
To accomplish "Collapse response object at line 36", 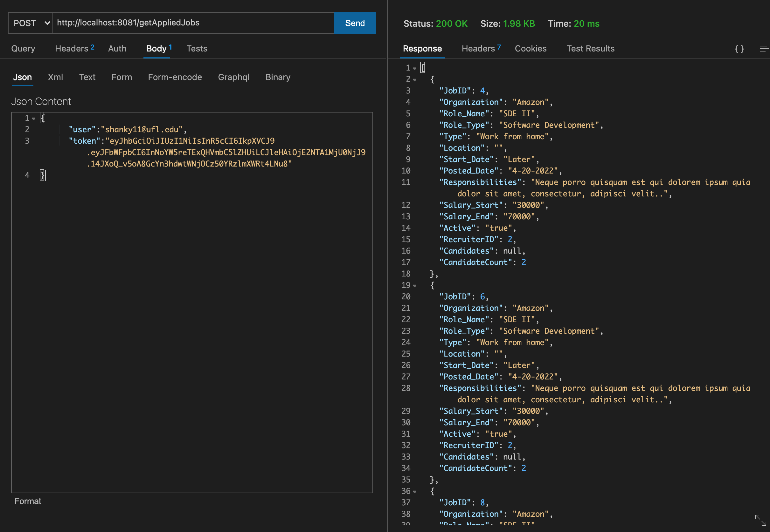I will (415, 492).
